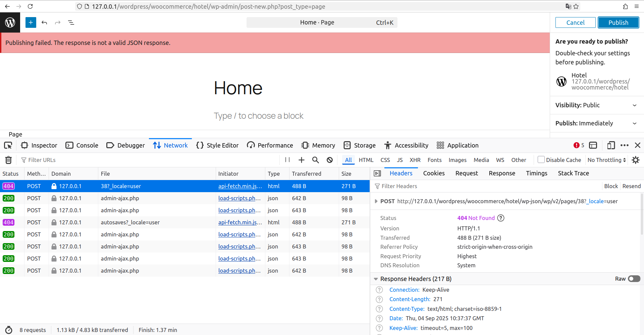The image size is (644, 335).
Task: Switch to the Console tab
Action: tap(82, 145)
